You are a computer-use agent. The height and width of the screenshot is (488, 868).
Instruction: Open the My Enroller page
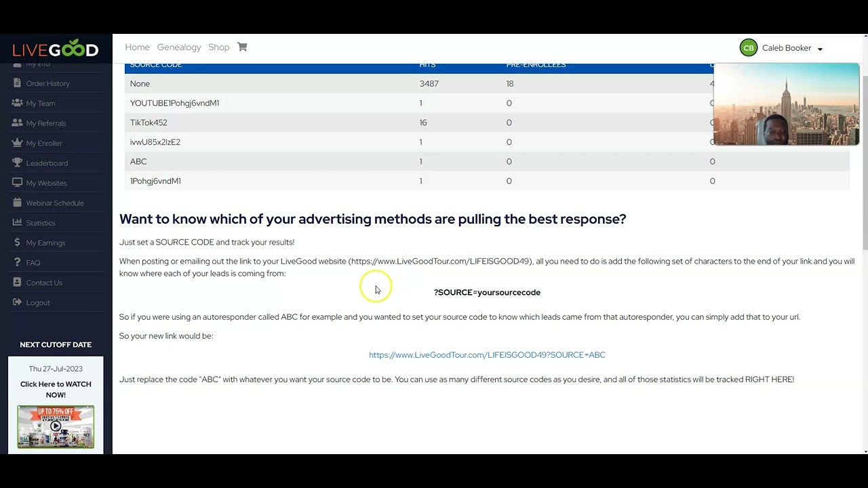coord(44,143)
